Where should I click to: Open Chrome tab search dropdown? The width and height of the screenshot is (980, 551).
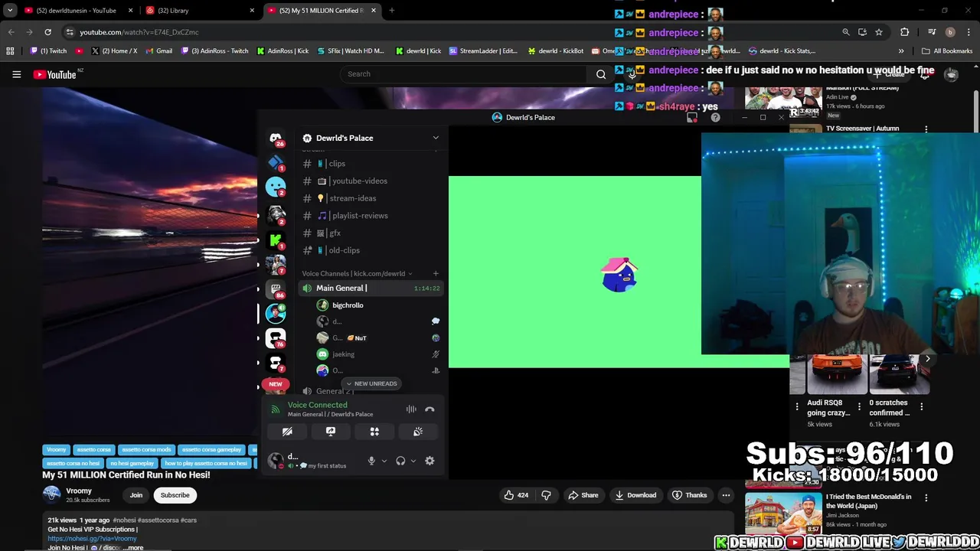click(x=10, y=11)
